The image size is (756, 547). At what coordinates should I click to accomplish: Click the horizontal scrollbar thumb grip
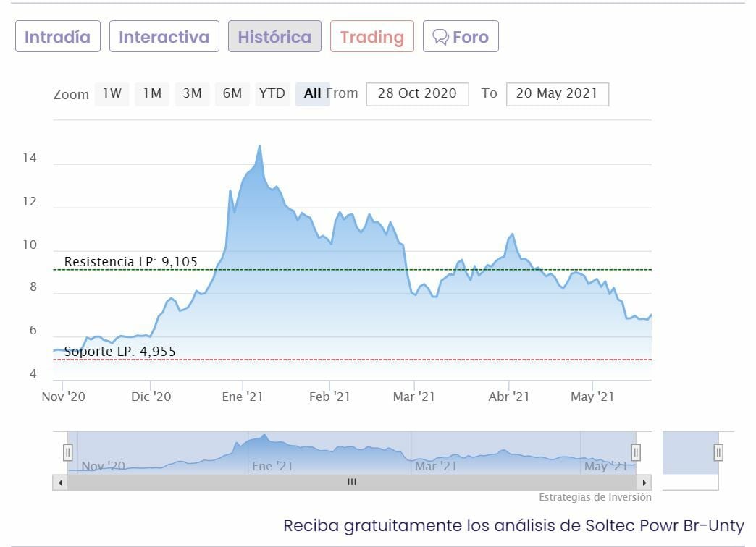pos(352,482)
